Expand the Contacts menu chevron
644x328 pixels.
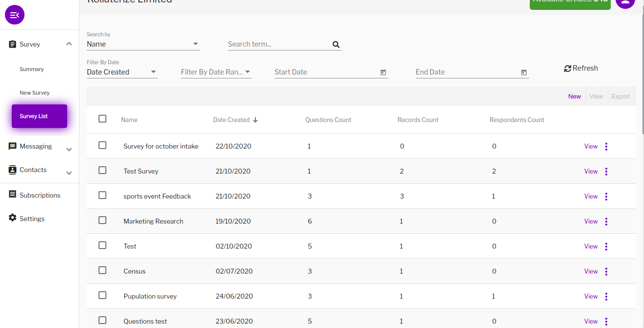click(x=69, y=173)
